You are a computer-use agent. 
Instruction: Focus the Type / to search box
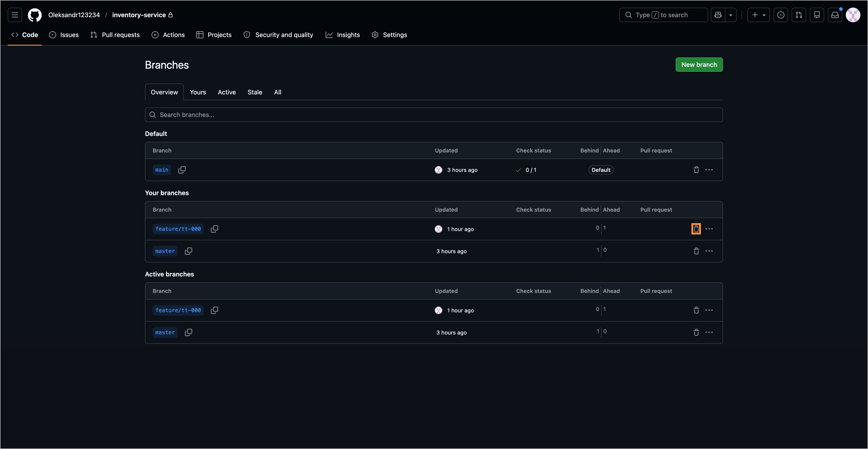[x=663, y=15]
